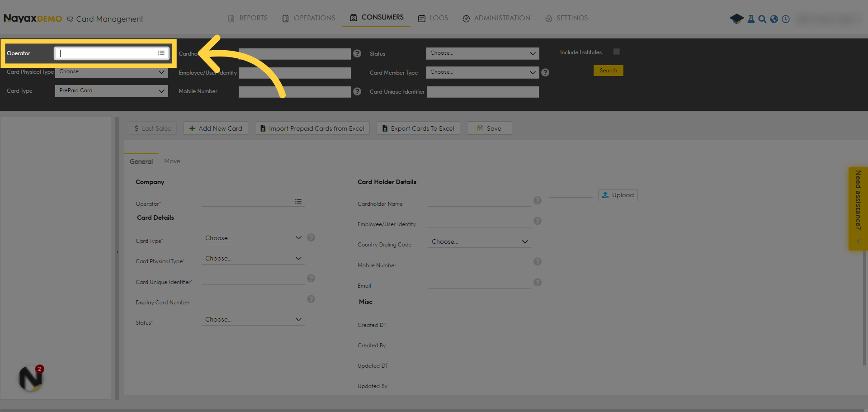This screenshot has width=868, height=412.
Task: Click the Last Sales button
Action: (152, 128)
